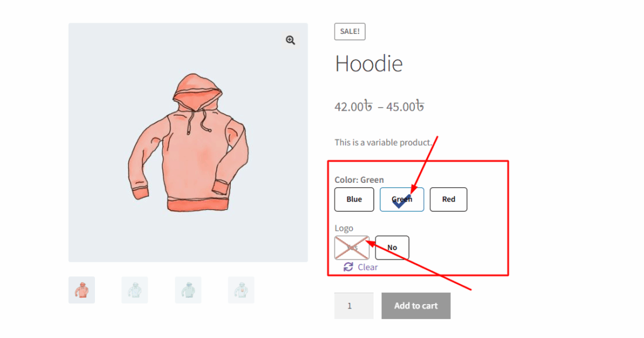The height and width of the screenshot is (338, 644).
Task: Select the crossed-out Yes logo option
Action: point(352,248)
